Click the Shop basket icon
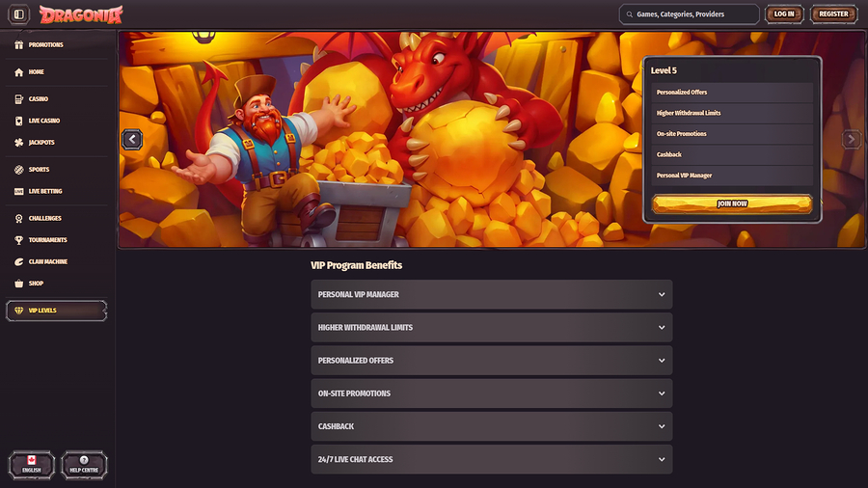Image resolution: width=868 pixels, height=488 pixels. (19, 284)
